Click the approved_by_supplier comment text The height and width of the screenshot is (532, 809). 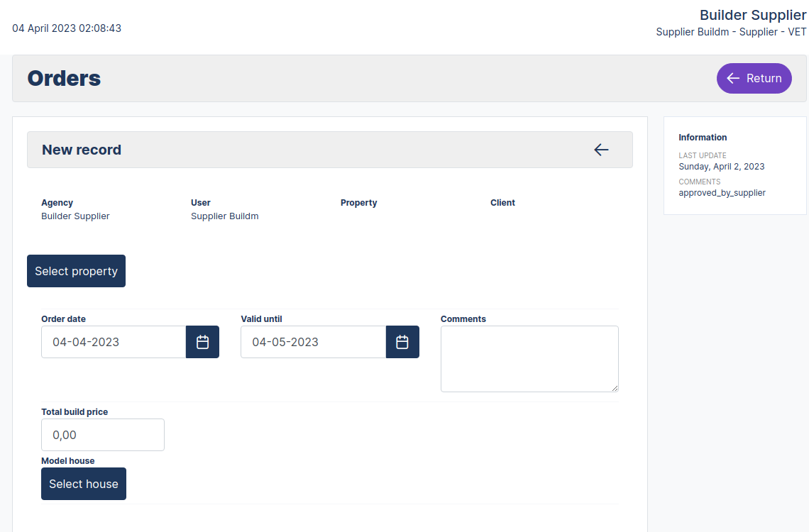[x=722, y=193]
